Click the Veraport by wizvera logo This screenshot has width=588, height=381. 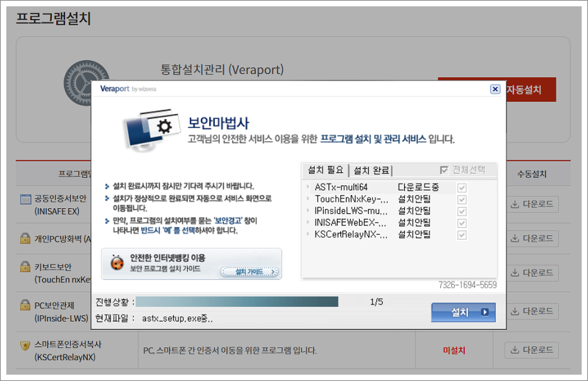click(128, 89)
